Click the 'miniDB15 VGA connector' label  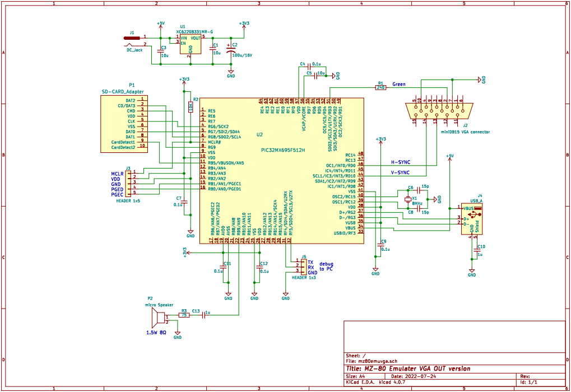466,132
